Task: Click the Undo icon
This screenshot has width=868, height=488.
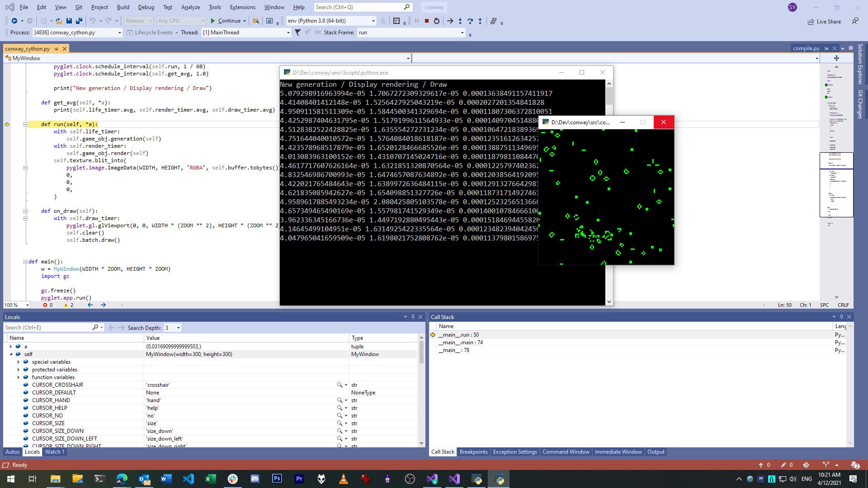Action: click(x=92, y=21)
